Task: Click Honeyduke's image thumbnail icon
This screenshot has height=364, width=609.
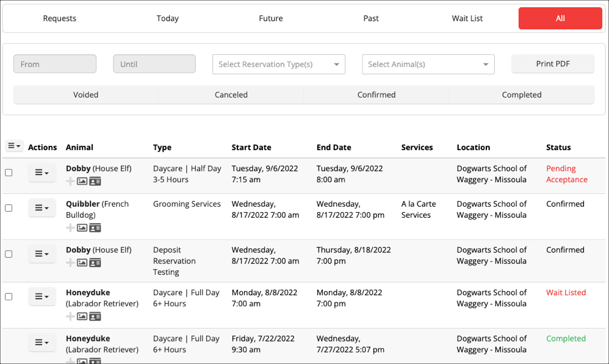Action: click(81, 316)
